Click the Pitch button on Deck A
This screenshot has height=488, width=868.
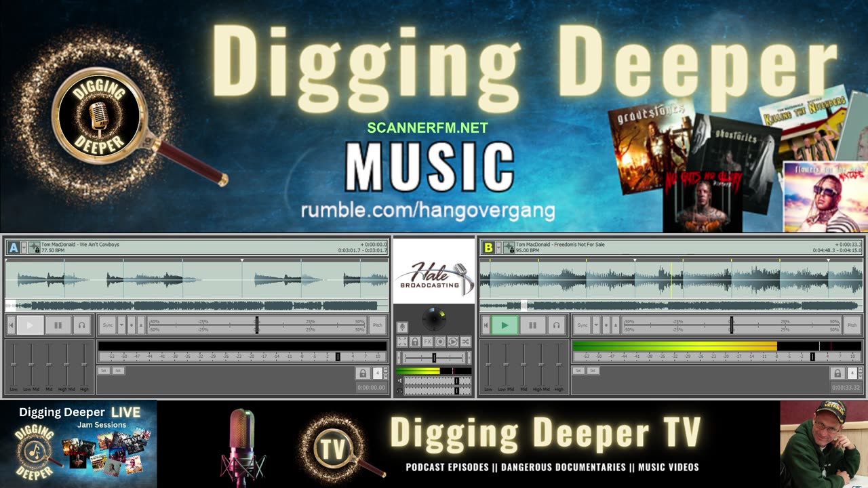coord(378,325)
